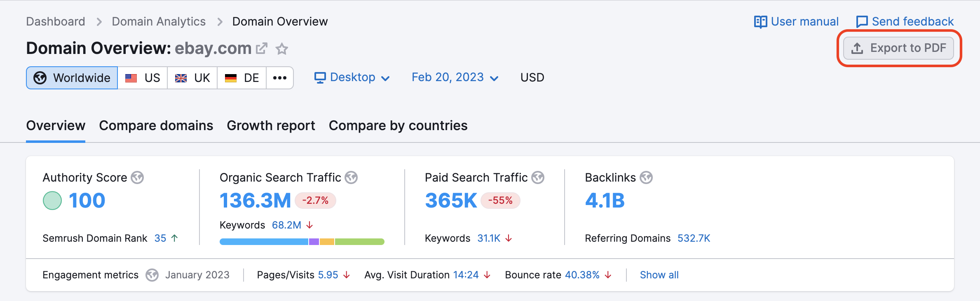Screen dimensions: 980x301
Task: Click Avg. Visit Duration value 14:24
Action: pos(466,275)
